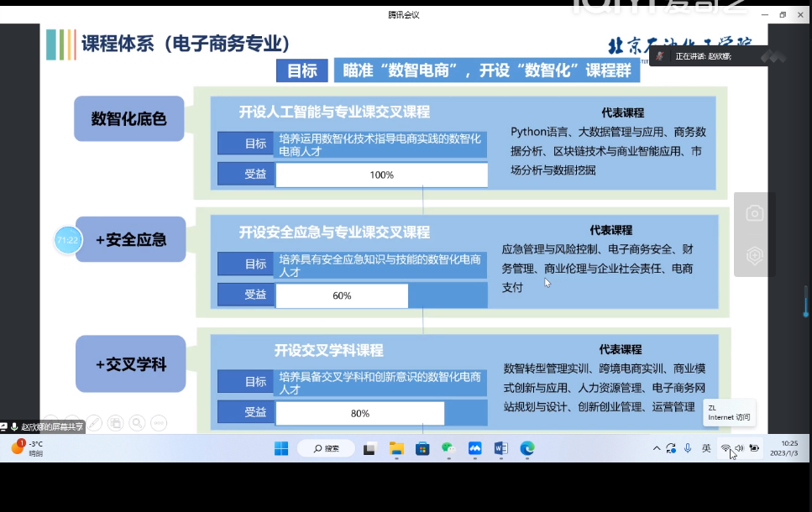Open the weather widget showing -3°C
This screenshot has width=812, height=512.
(27, 448)
